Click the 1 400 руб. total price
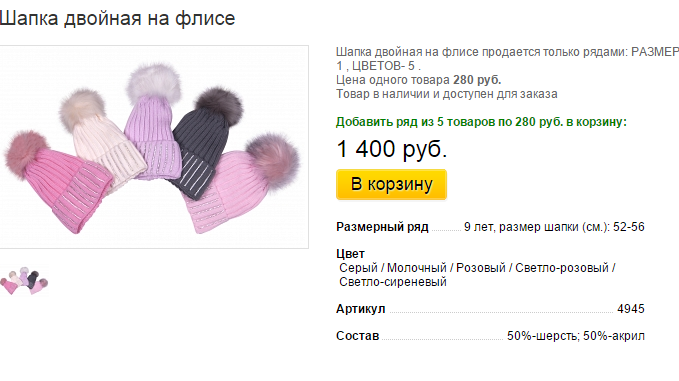679x381 pixels. tap(391, 149)
